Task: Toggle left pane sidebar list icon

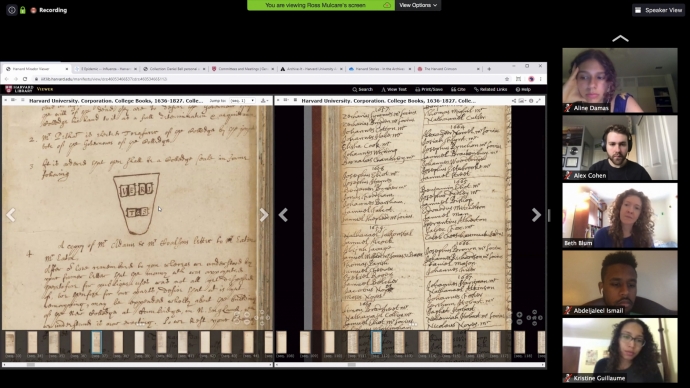Action: [x=22, y=101]
